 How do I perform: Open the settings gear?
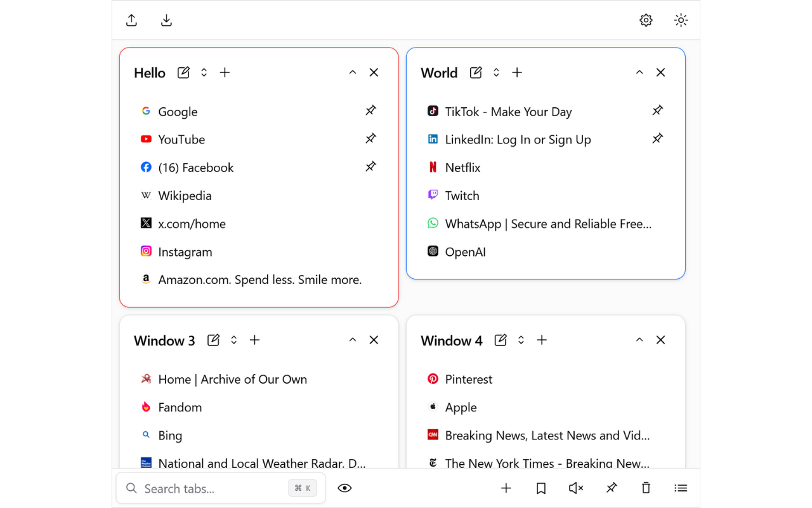tap(646, 20)
